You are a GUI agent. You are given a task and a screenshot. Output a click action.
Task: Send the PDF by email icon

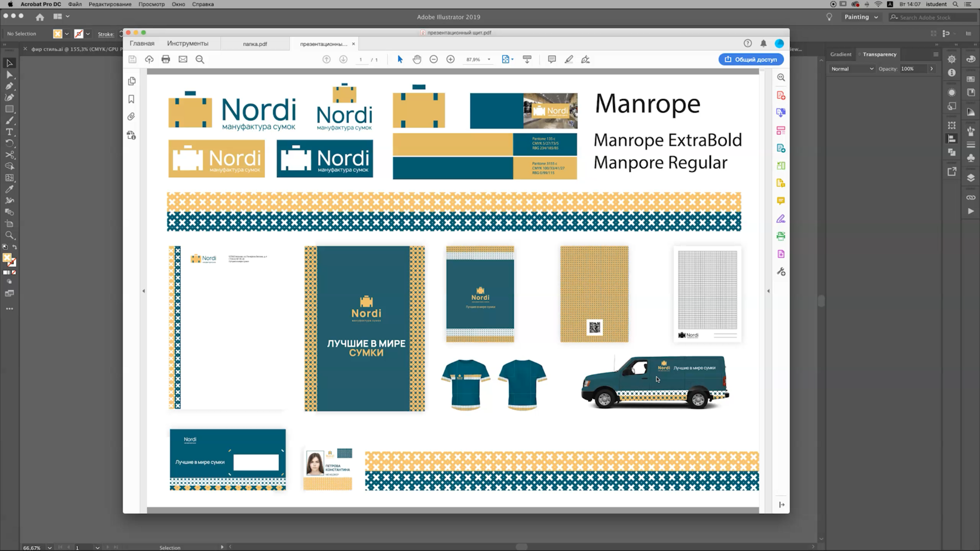pyautogui.click(x=183, y=59)
